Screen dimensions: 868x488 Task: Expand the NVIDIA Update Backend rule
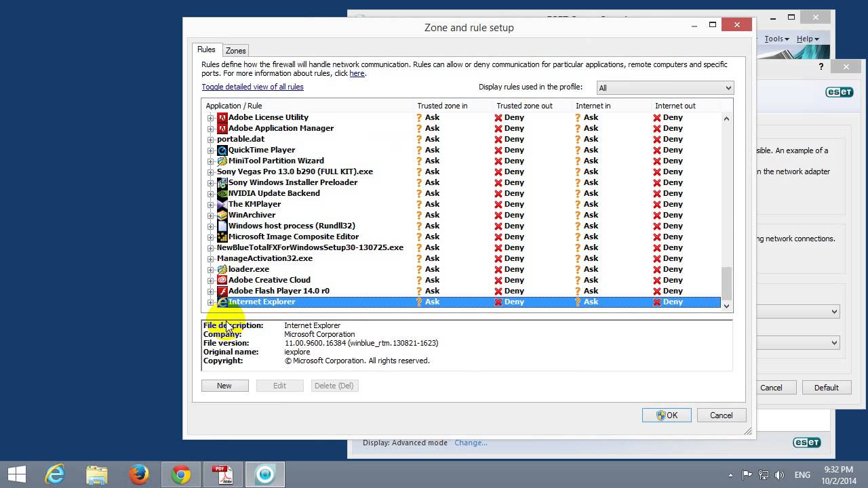pos(211,194)
